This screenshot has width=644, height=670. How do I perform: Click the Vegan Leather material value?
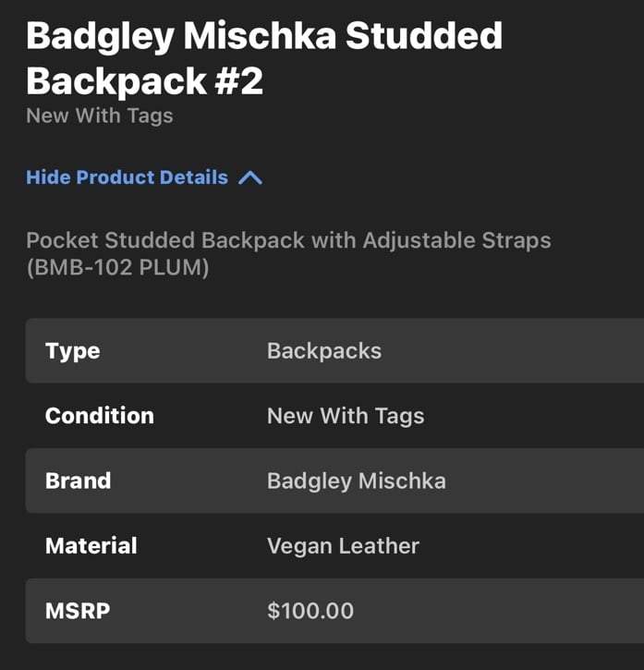343,546
